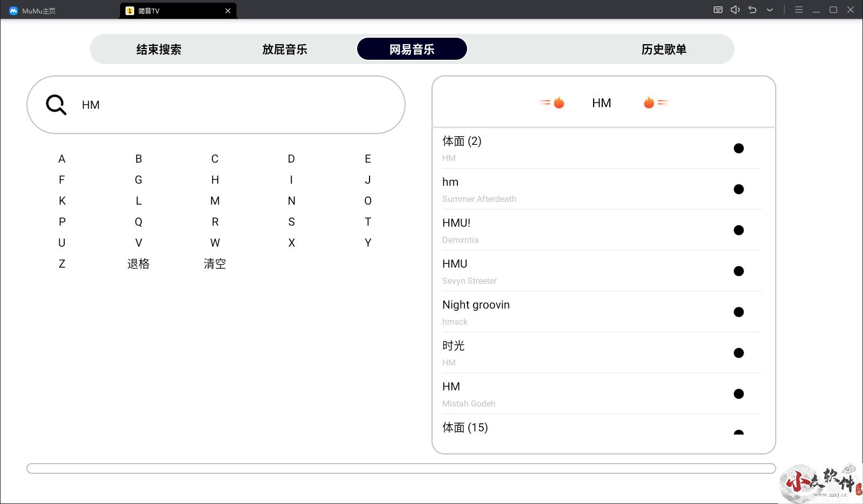The image size is (863, 504).
Task: Tap letter S on the keyboard
Action: pos(291,222)
